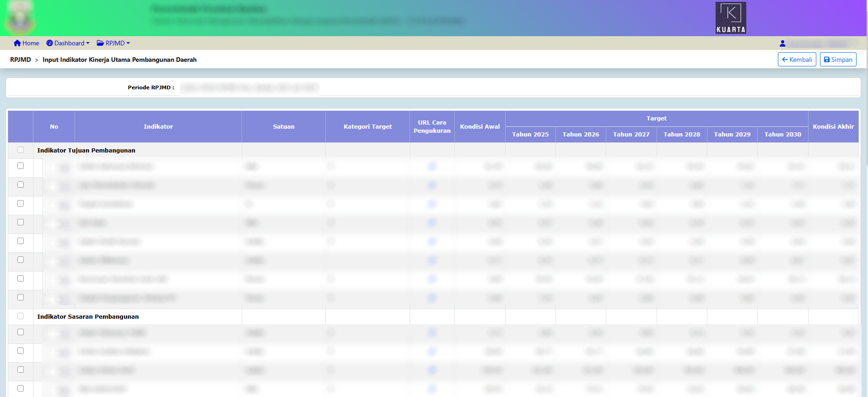Tick the Indikator Sasaran Pembangunan section checkbox
The width and height of the screenshot is (868, 397).
click(x=21, y=316)
